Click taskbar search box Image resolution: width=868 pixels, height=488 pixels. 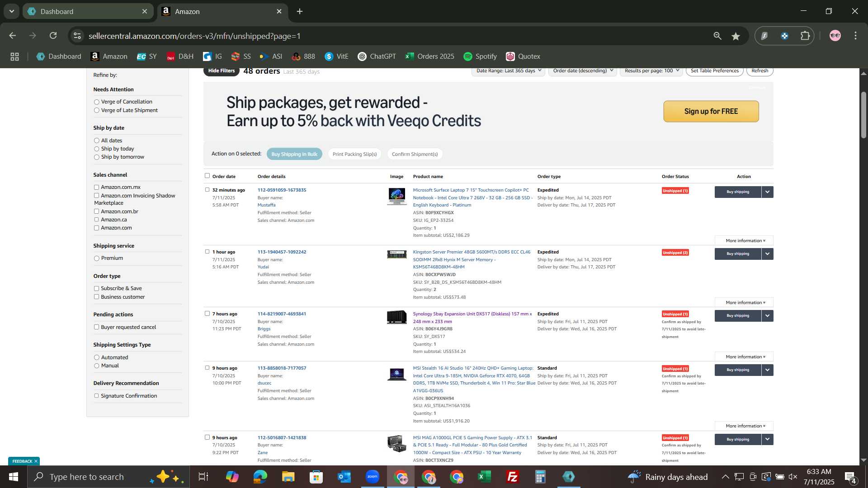108,477
